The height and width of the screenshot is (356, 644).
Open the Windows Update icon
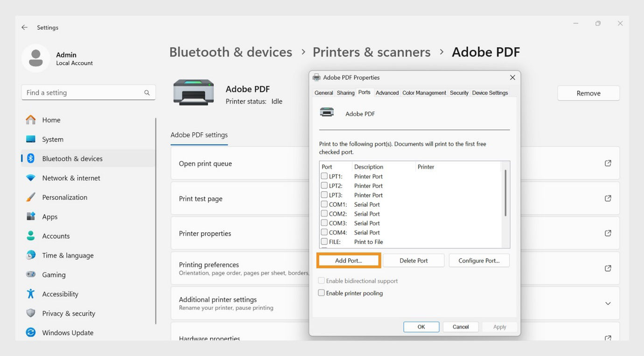tap(30, 332)
